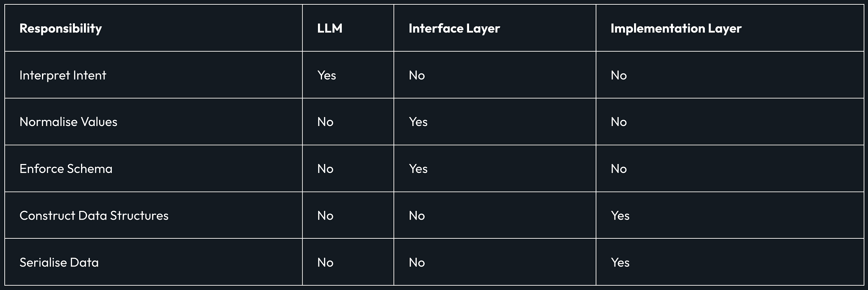Screen dimensions: 868x290
Task: Click Yes under LLM for Interpret Intent
Action: click(x=327, y=75)
